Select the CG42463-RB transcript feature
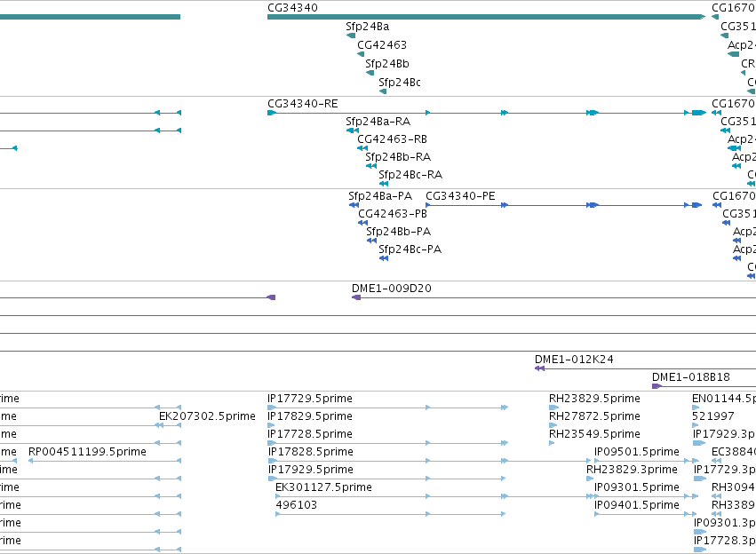Screen dimensions: 756x554 click(362, 148)
